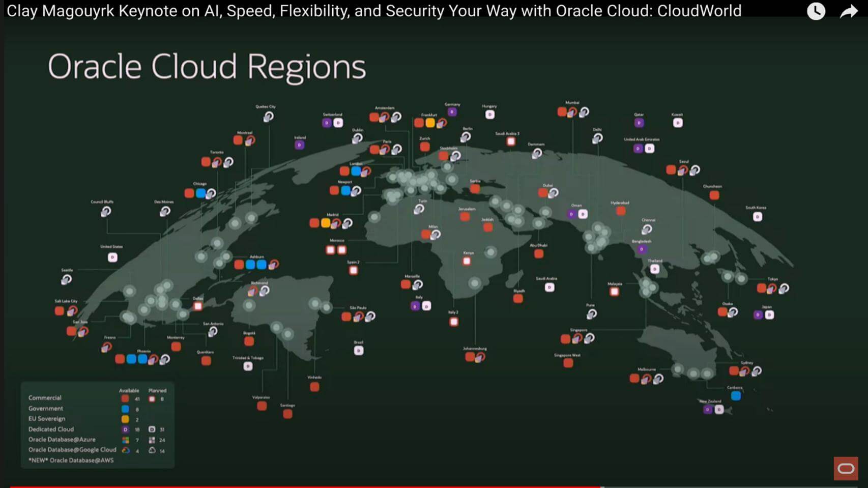Click the red Singapore West marker

[x=568, y=363]
